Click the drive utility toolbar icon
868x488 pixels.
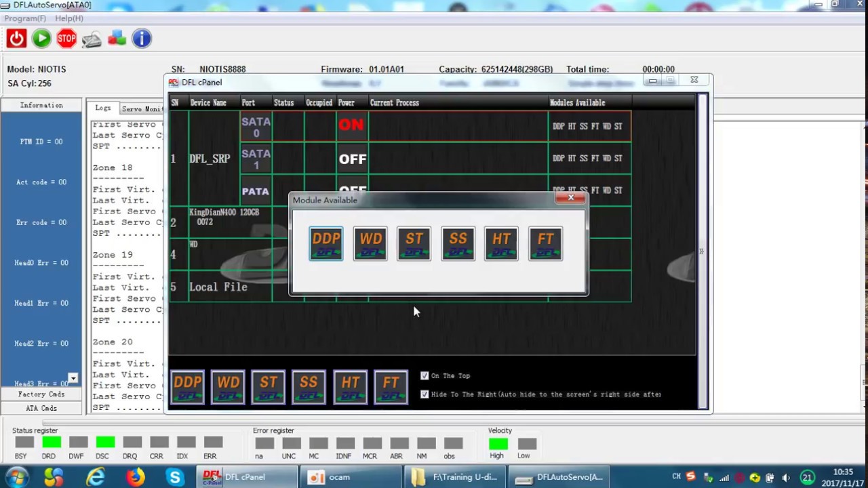pyautogui.click(x=92, y=39)
